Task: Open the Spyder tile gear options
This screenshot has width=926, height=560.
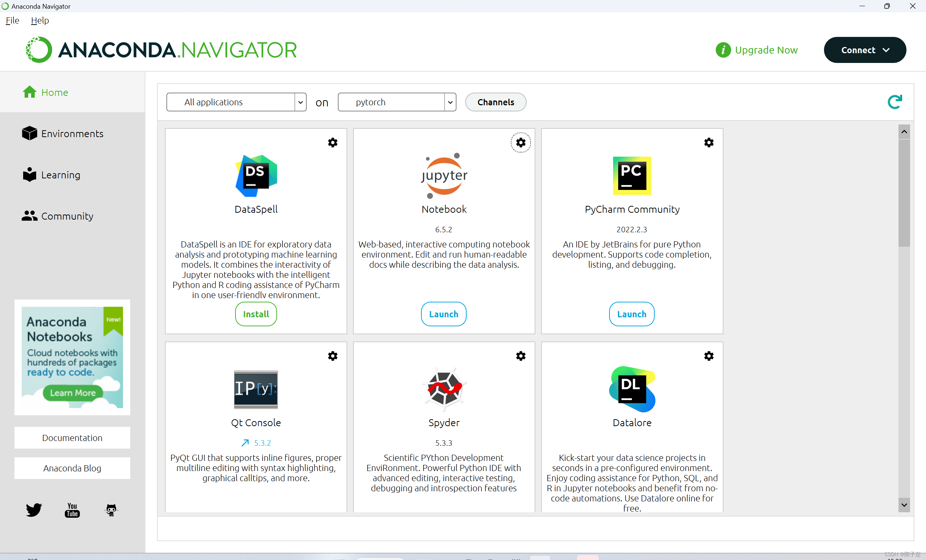Action: click(x=521, y=356)
